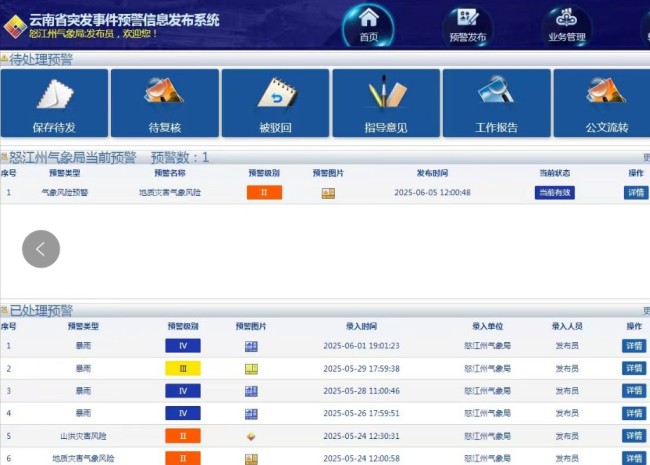Image resolution: width=650 pixels, height=465 pixels.
Task: Open 首页 home icon in top navigation
Action: point(369,24)
